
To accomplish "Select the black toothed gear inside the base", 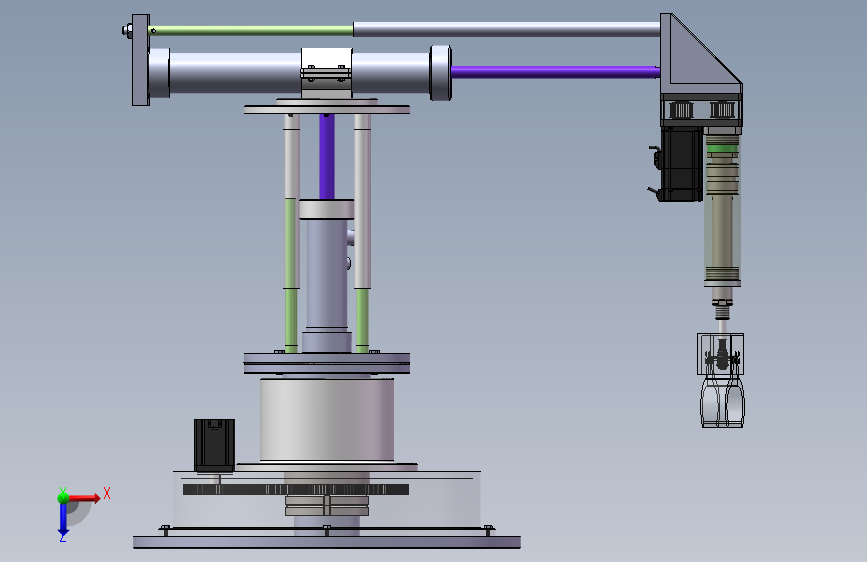I will coord(296,490).
